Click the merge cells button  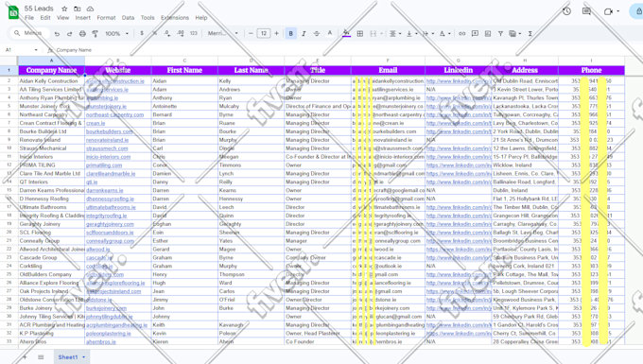(374, 34)
